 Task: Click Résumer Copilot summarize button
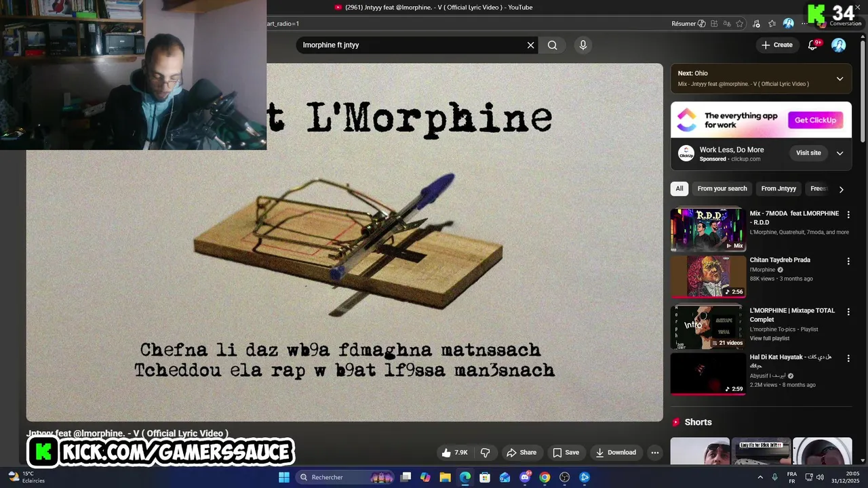(x=688, y=24)
